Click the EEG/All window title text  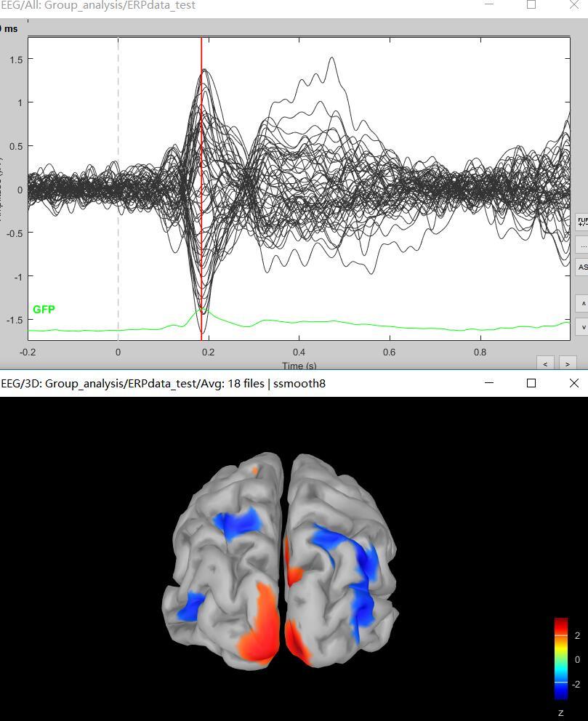pos(98,6)
